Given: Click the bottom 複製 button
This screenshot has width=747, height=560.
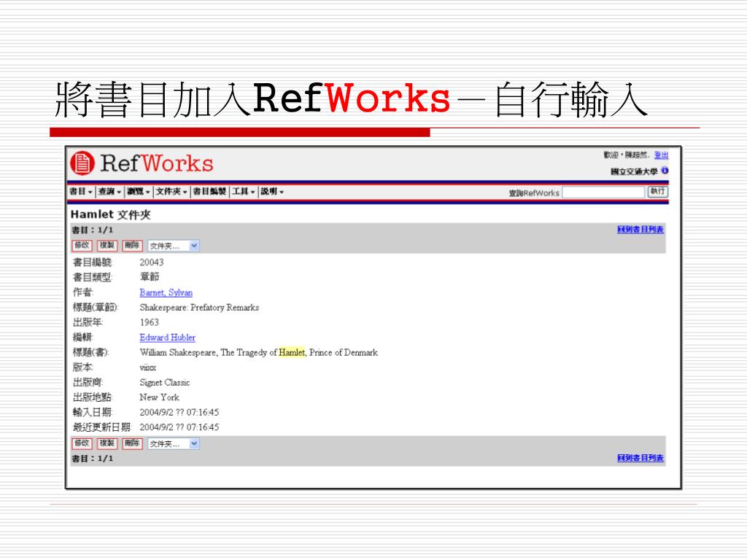Looking at the screenshot, I should tap(107, 443).
